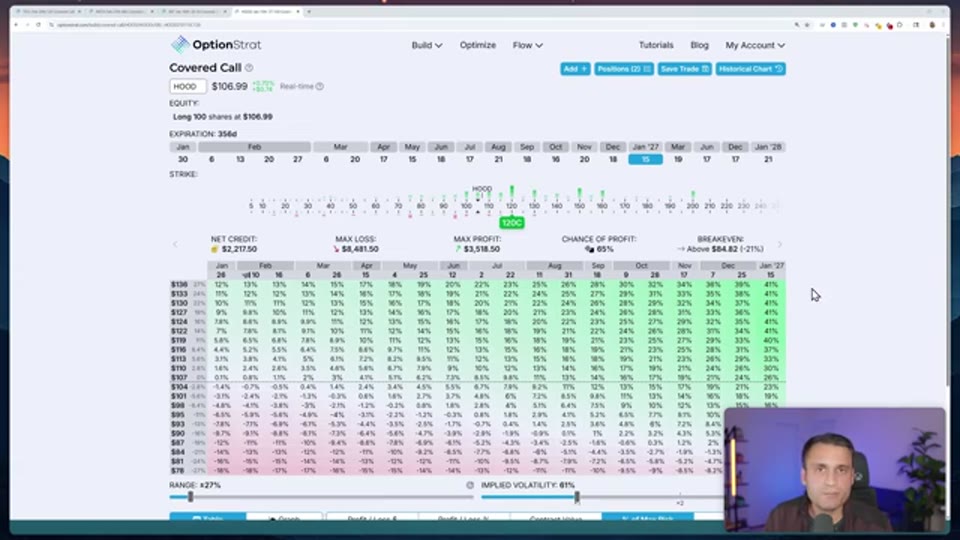Screen dimensions: 960x540
Task: Adjust the Range slider handle
Action: [190, 497]
